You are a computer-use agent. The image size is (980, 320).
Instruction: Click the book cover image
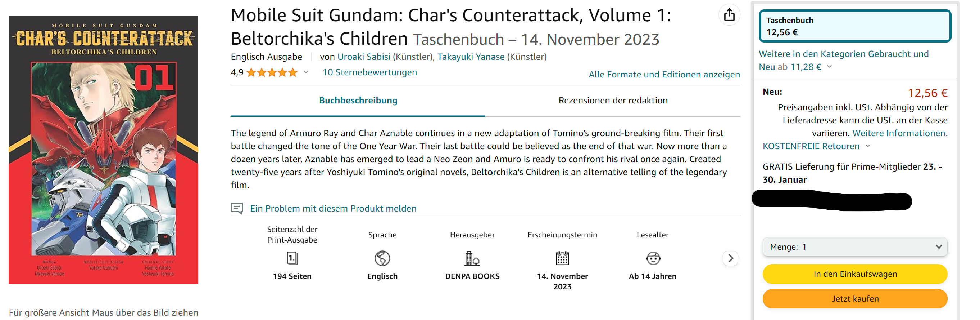tap(104, 150)
